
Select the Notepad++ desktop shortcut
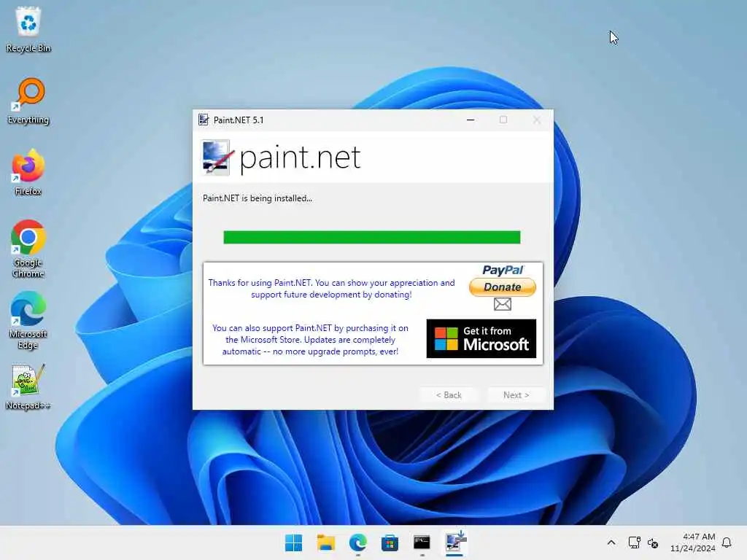[28, 387]
